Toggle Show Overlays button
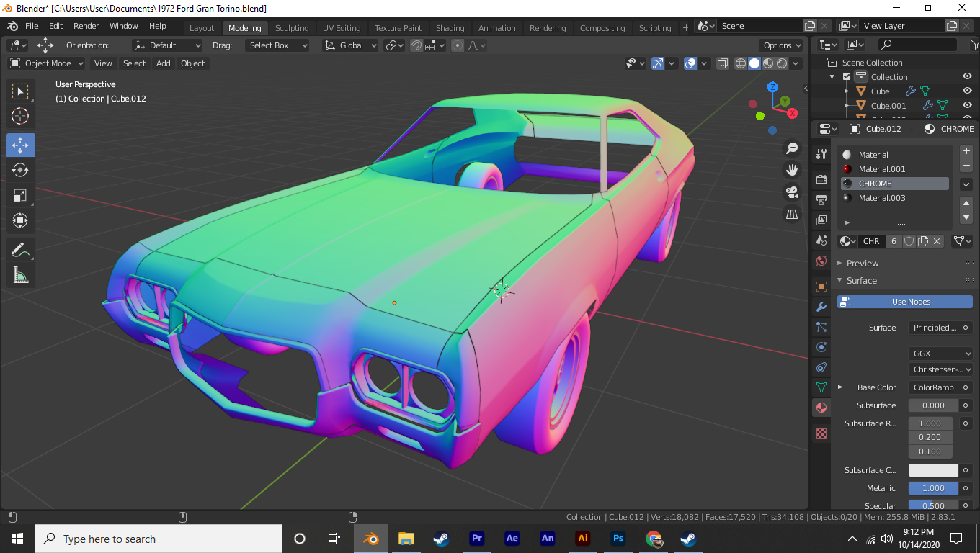The image size is (980, 553). [690, 63]
